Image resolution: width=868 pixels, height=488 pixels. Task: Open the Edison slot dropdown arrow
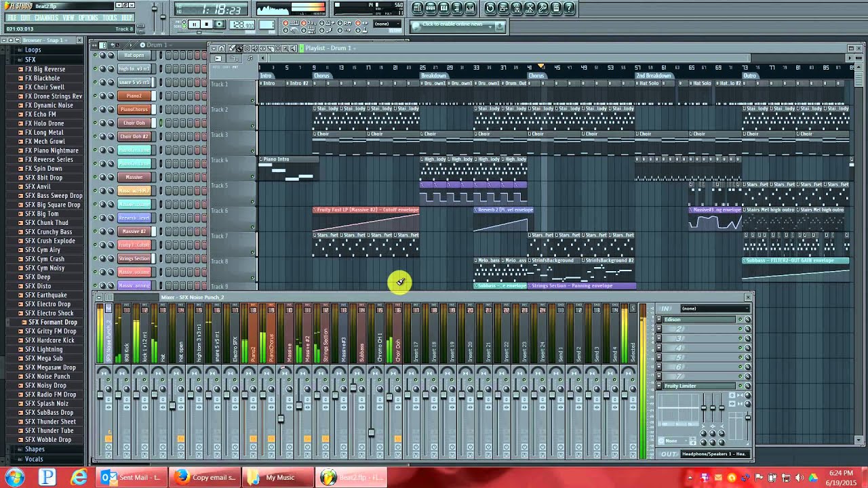pos(659,319)
